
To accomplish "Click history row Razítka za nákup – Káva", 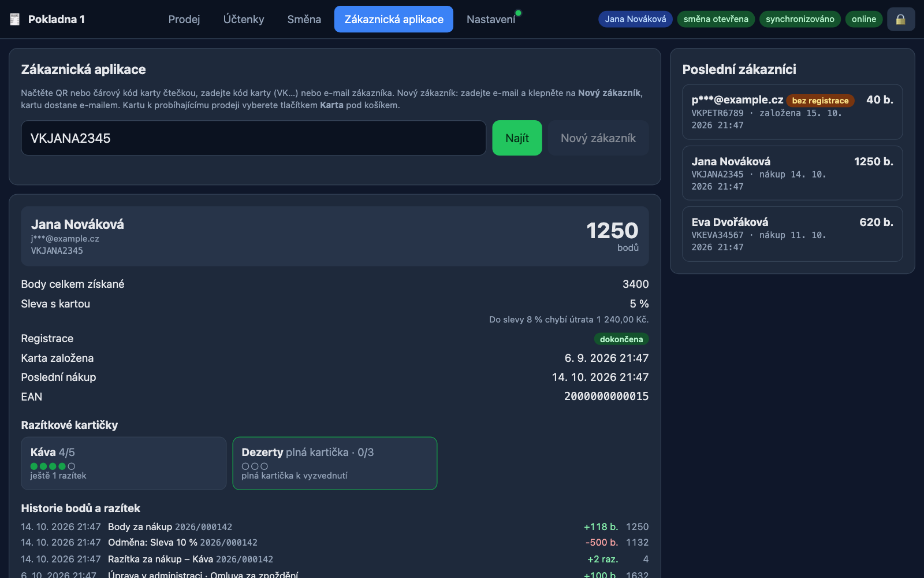I will (335, 560).
